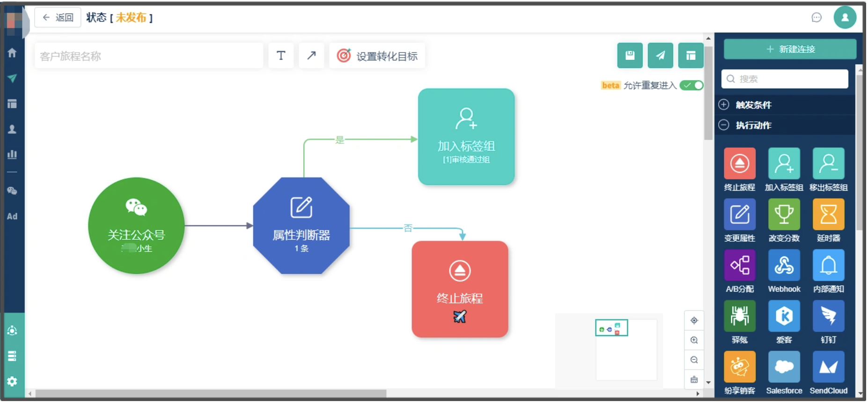Zoom in on the canvas
The height and width of the screenshot is (402, 868).
click(694, 340)
